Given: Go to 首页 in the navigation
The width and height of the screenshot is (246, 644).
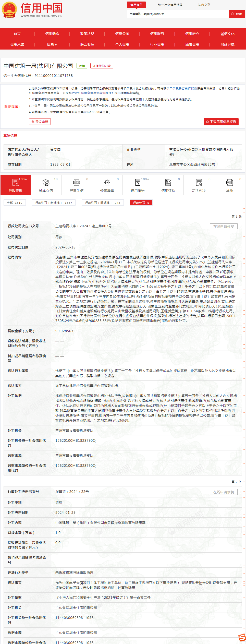Looking at the screenshot, I should click(x=17, y=34).
